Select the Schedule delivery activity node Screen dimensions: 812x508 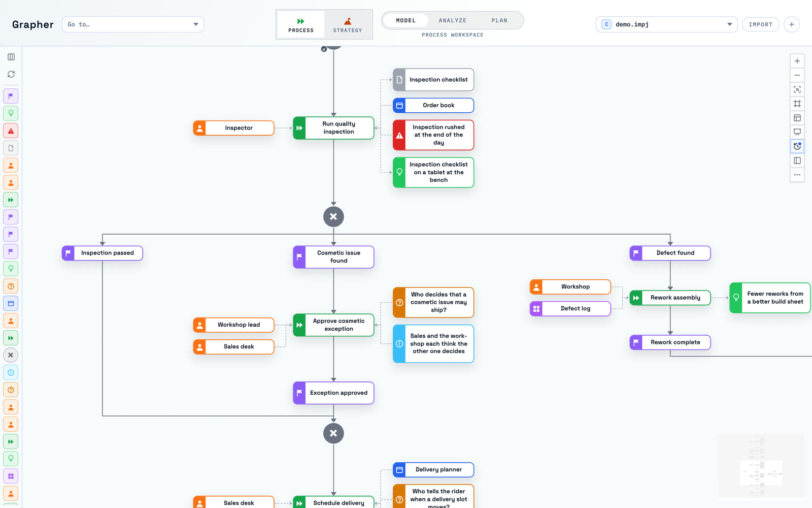[x=333, y=502]
